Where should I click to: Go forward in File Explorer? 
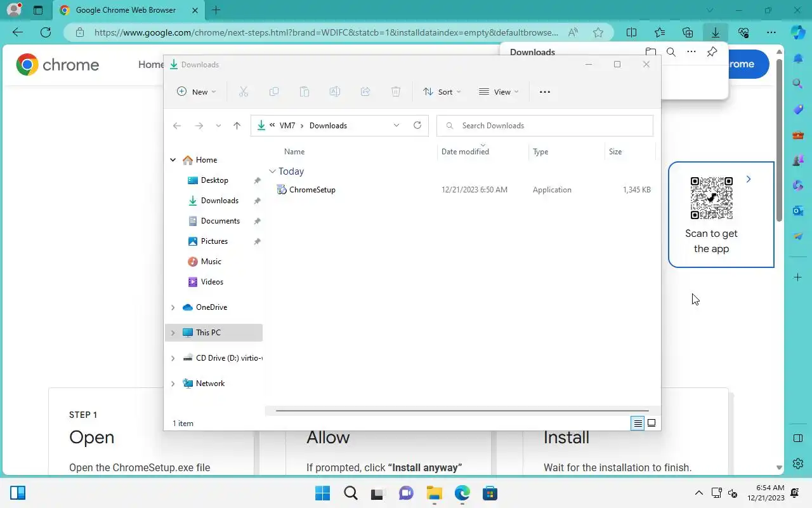(x=199, y=126)
